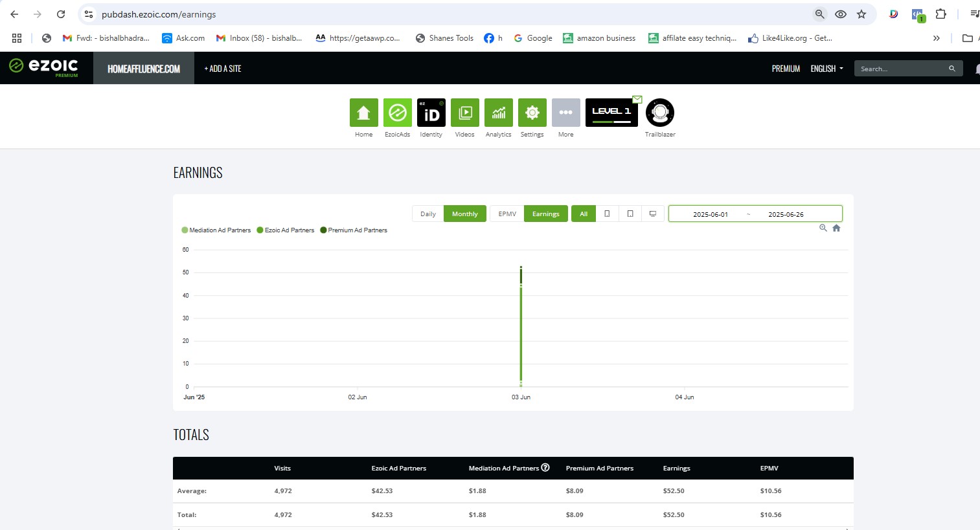This screenshot has height=530, width=980.
Task: Open the All Bookmarks folder icon
Action: tap(968, 38)
